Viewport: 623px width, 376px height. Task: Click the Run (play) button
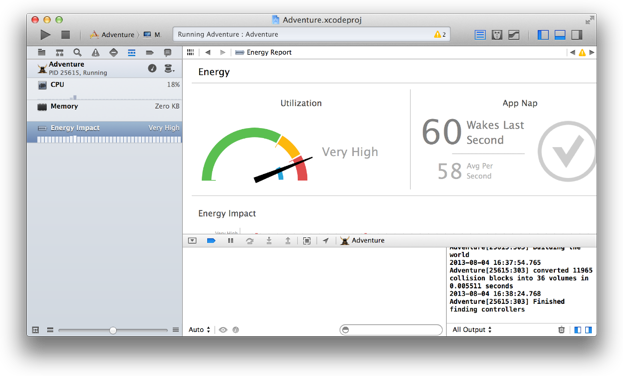45,35
